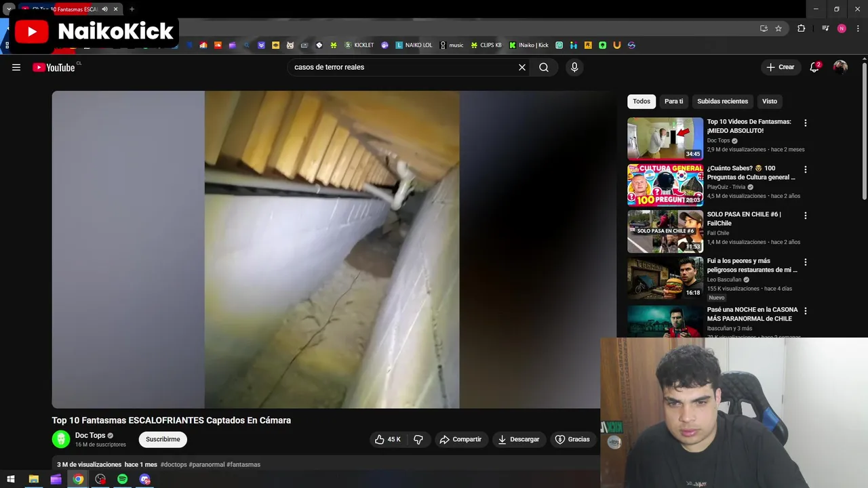
Task: Click the Suscribirme button
Action: point(163,439)
